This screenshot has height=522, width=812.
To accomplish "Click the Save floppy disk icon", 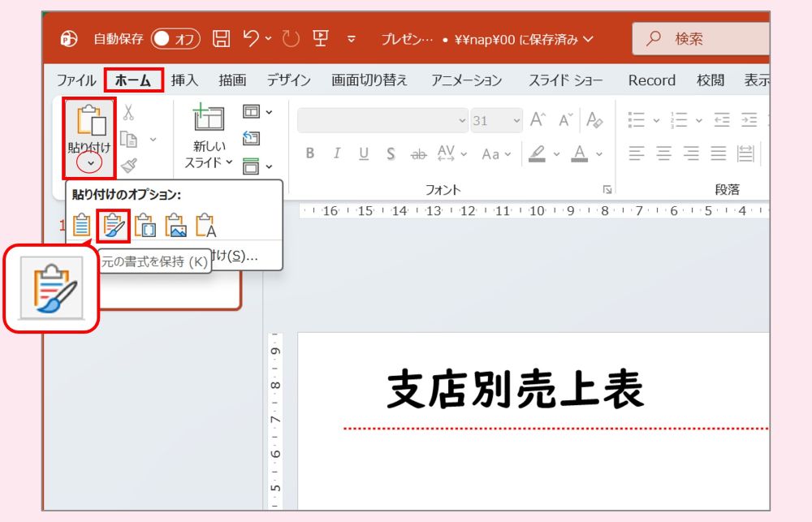I will tap(221, 39).
